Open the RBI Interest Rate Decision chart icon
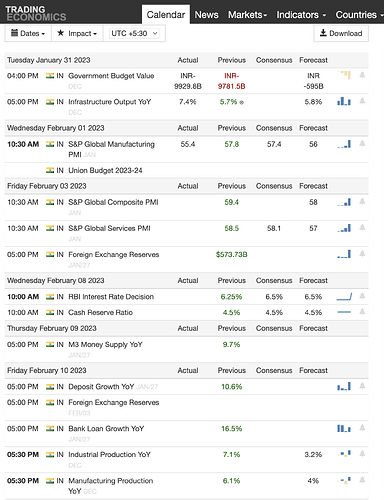 344,296
